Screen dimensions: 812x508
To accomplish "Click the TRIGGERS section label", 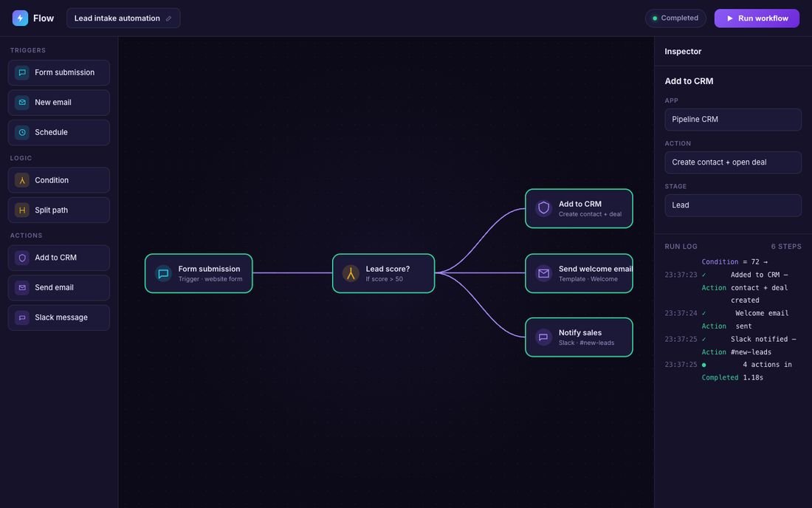I will 28,50.
